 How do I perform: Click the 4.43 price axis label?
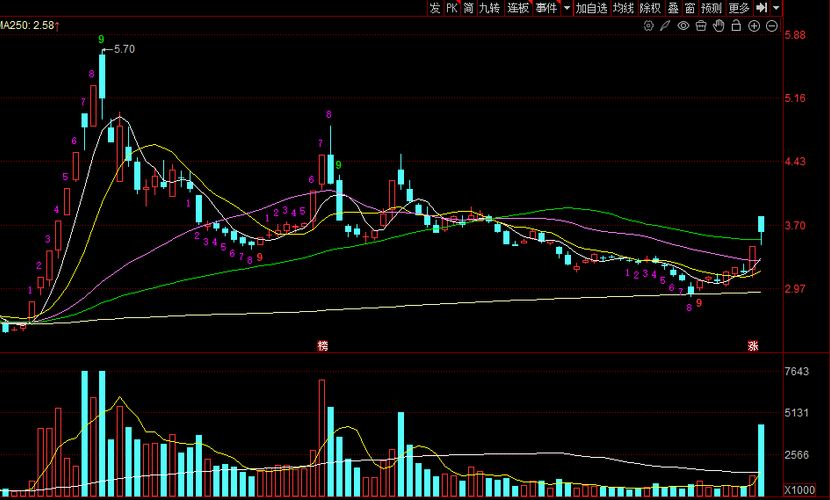pyautogui.click(x=795, y=161)
